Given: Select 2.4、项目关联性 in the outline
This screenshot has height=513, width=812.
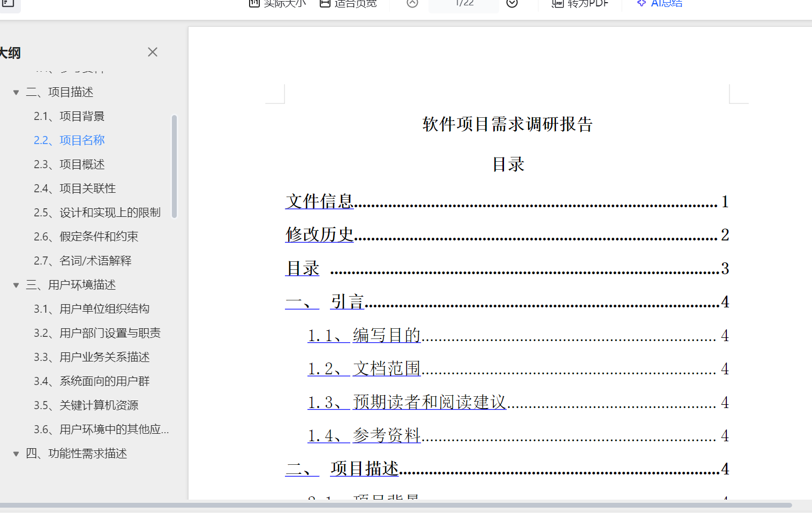Looking at the screenshot, I should click(x=75, y=188).
